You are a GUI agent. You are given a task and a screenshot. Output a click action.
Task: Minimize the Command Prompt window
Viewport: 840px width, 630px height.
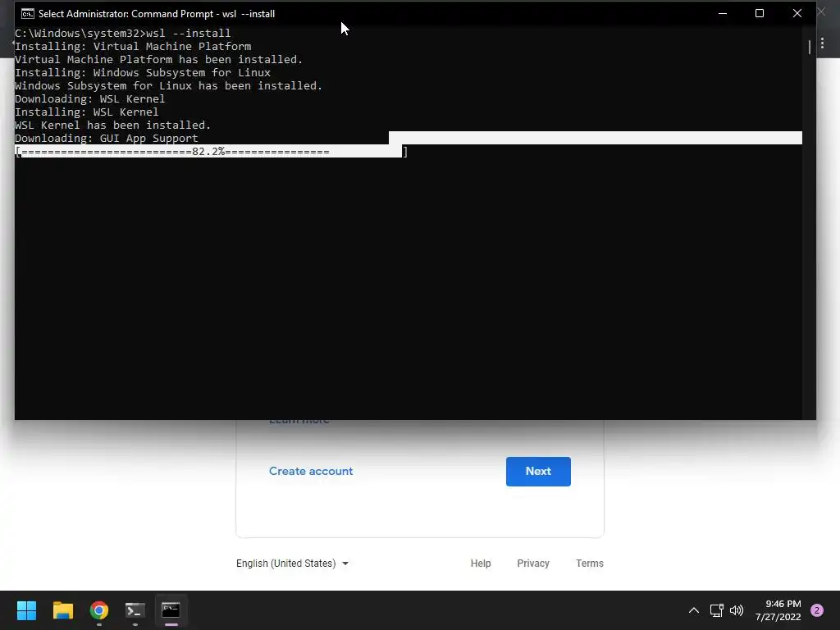[x=723, y=13]
